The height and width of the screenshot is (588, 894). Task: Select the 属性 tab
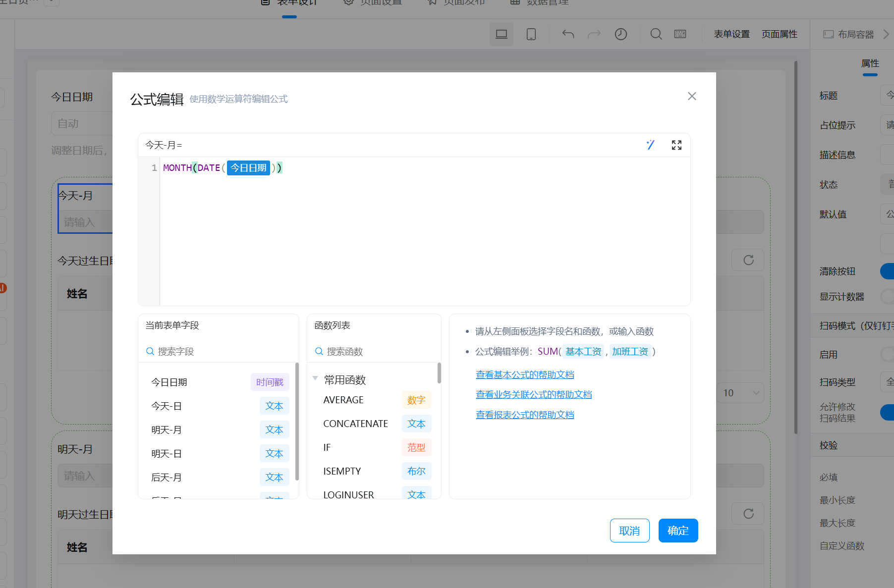(x=870, y=63)
